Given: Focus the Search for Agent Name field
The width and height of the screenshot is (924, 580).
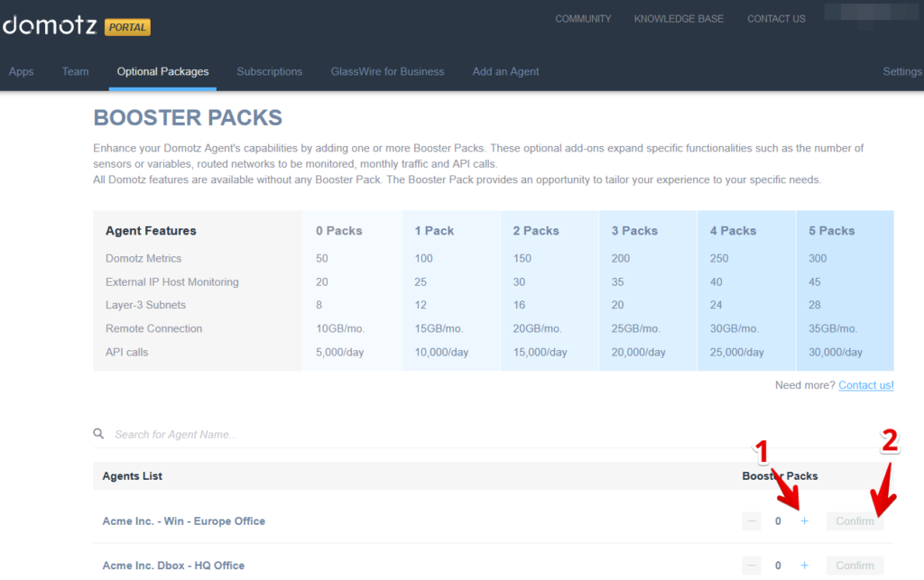Looking at the screenshot, I should coord(493,435).
